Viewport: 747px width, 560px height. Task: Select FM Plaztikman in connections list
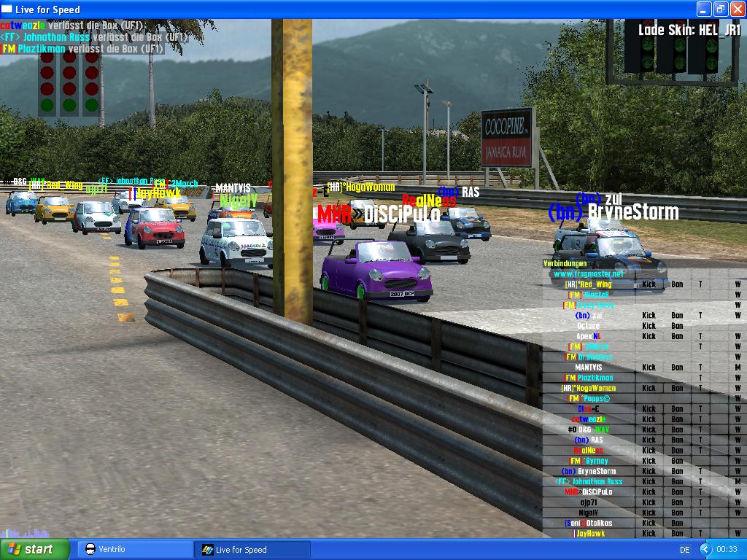pyautogui.click(x=589, y=378)
